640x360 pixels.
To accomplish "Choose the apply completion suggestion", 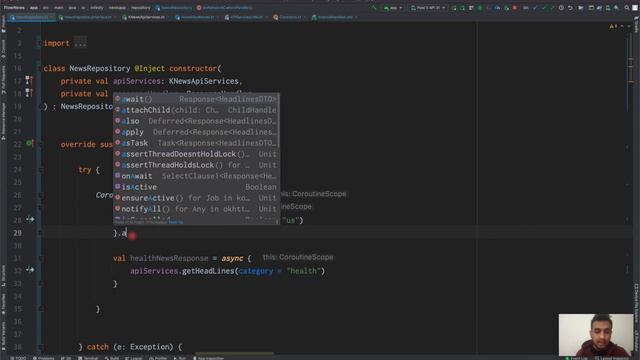I will 196,132.
